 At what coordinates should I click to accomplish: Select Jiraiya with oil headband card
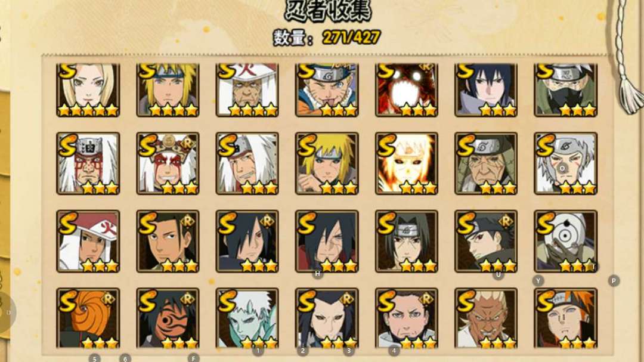[88, 163]
